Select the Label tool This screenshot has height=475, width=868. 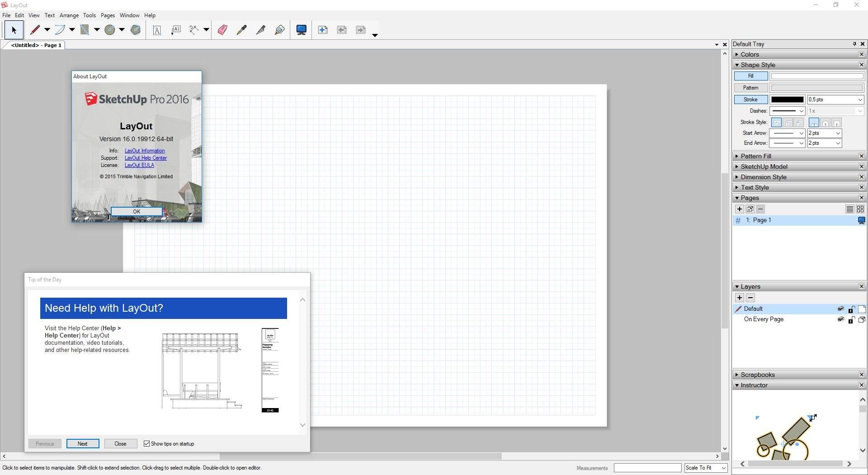tap(176, 30)
